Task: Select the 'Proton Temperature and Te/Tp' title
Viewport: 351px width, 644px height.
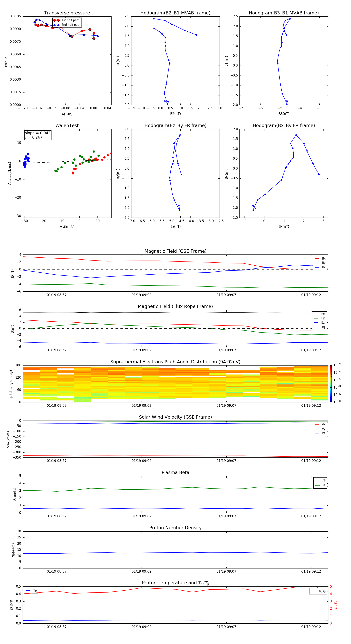Action: [x=175, y=583]
